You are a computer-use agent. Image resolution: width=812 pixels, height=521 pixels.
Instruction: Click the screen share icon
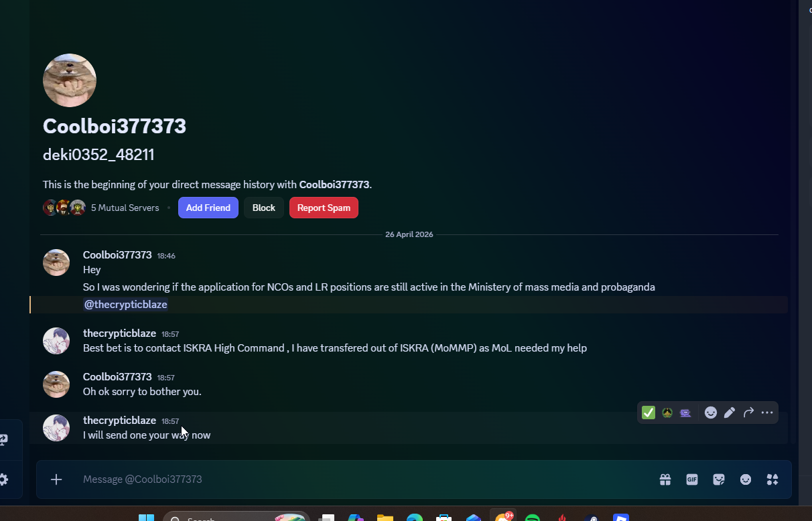tap(3, 439)
